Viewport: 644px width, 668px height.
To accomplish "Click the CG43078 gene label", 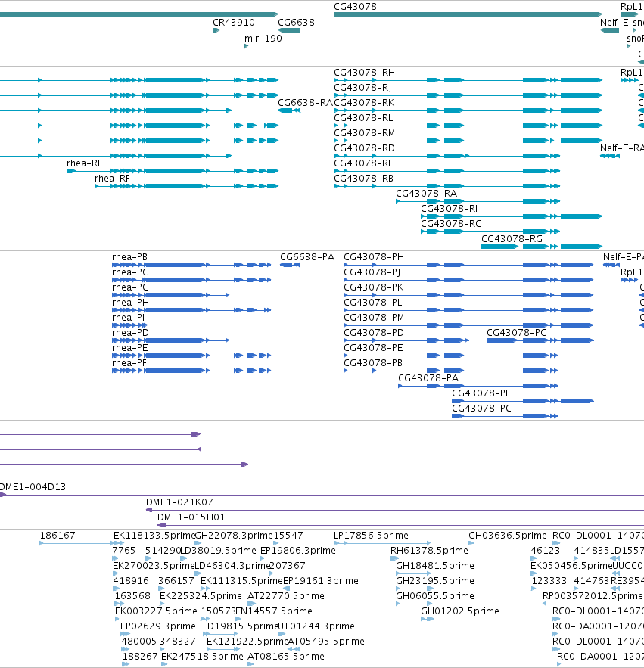I will pyautogui.click(x=355, y=6).
